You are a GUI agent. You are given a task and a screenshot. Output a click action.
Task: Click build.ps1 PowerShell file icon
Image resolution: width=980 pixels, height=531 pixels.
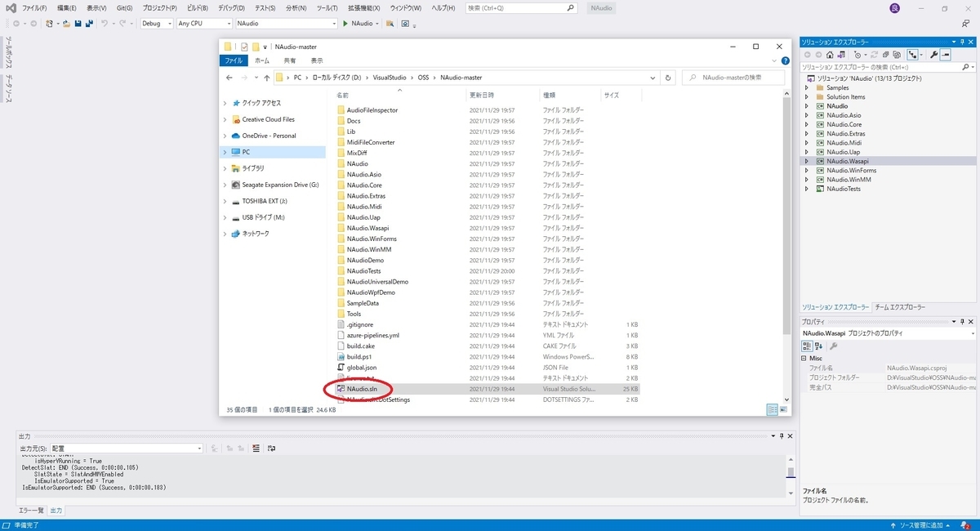[341, 357]
